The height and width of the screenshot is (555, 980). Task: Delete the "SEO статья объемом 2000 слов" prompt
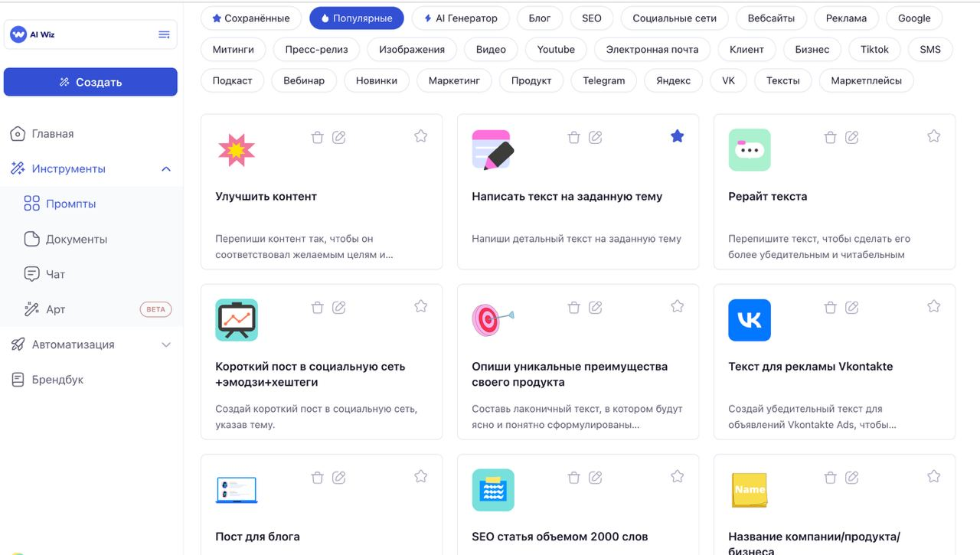click(573, 477)
